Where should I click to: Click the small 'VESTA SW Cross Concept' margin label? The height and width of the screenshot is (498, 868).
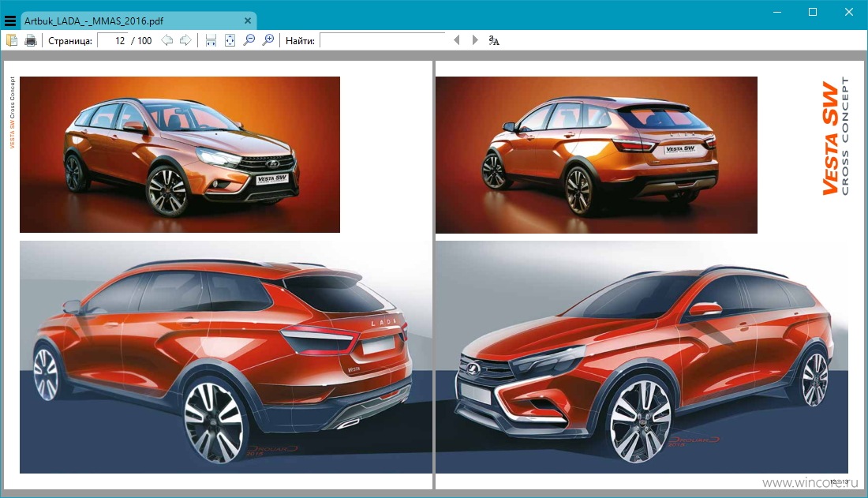coord(12,112)
